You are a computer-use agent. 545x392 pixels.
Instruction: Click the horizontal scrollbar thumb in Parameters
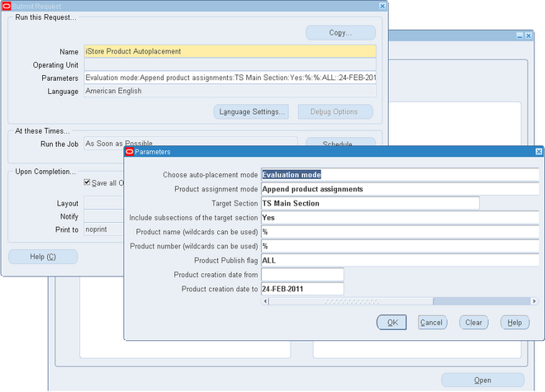[x=351, y=301]
